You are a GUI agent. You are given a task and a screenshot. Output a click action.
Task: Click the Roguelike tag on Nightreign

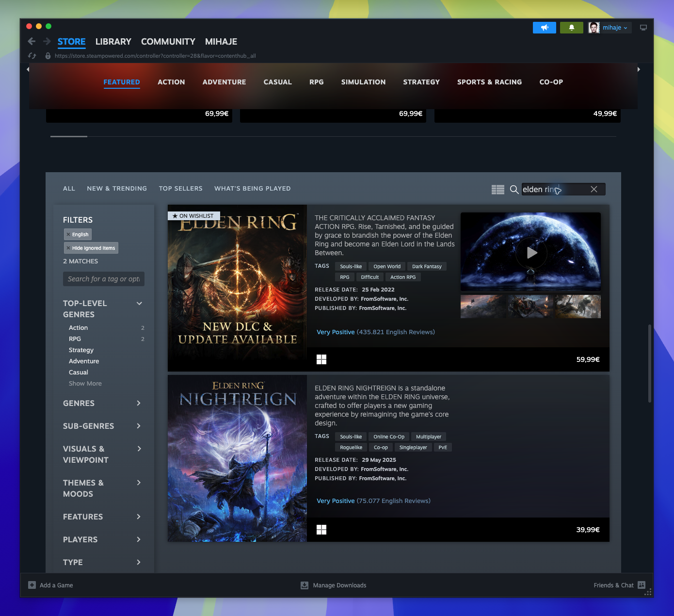351,447
